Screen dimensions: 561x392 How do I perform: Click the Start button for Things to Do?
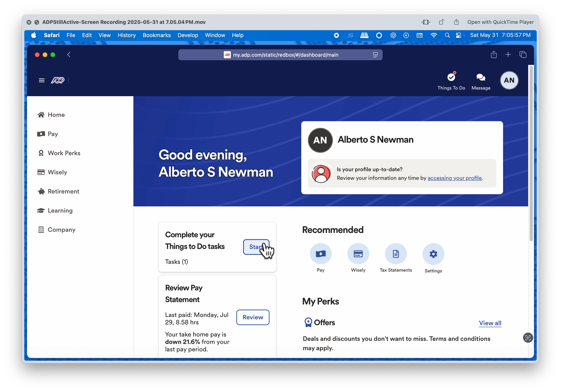pos(256,247)
